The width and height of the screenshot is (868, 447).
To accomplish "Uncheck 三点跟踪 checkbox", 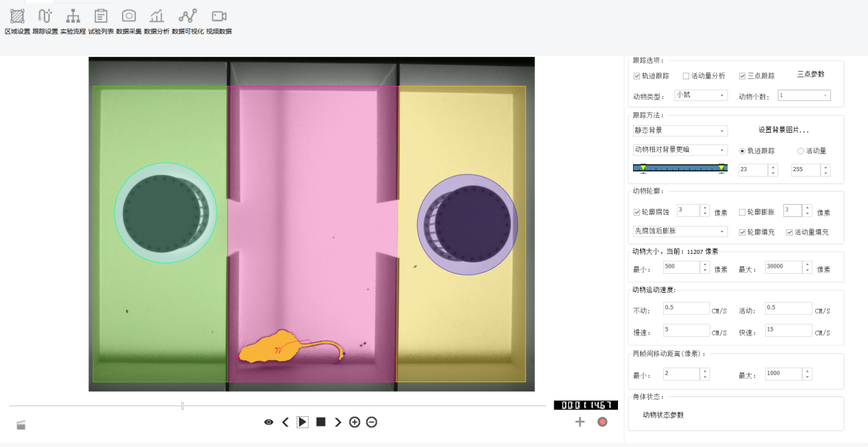I will point(742,76).
